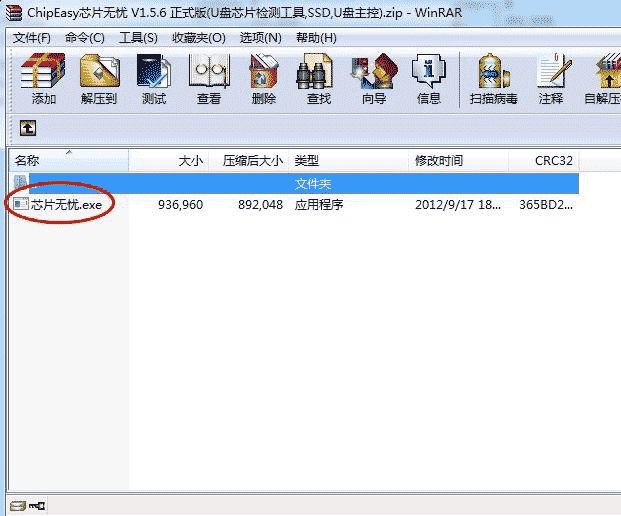Open the 命令(C) menu
This screenshot has width=621, height=516.
pos(85,38)
